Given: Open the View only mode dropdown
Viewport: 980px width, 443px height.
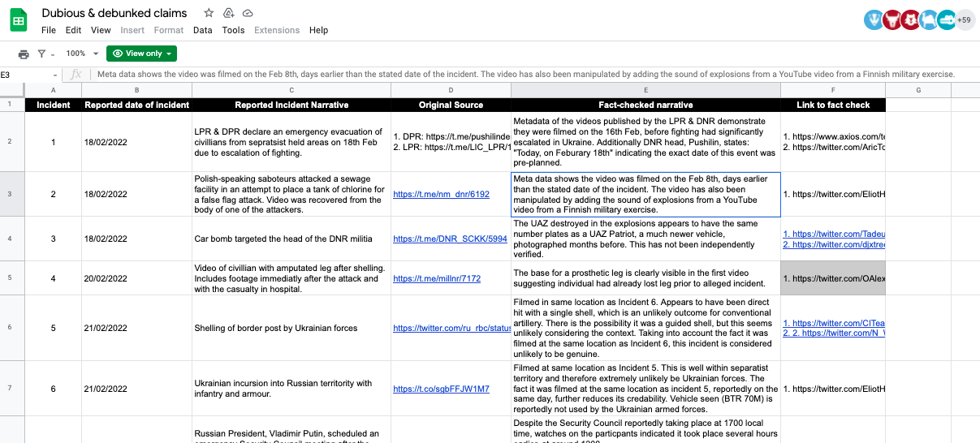Looking at the screenshot, I should (x=141, y=54).
